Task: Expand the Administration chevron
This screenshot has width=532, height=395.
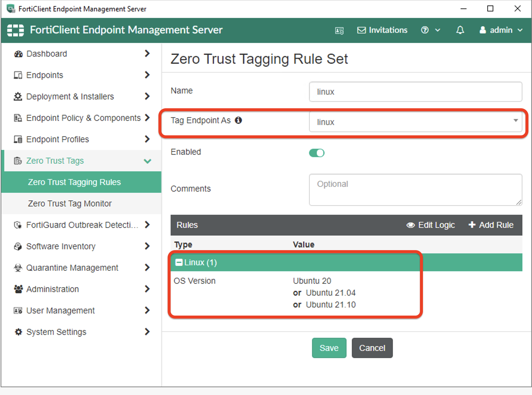Action: tap(147, 289)
